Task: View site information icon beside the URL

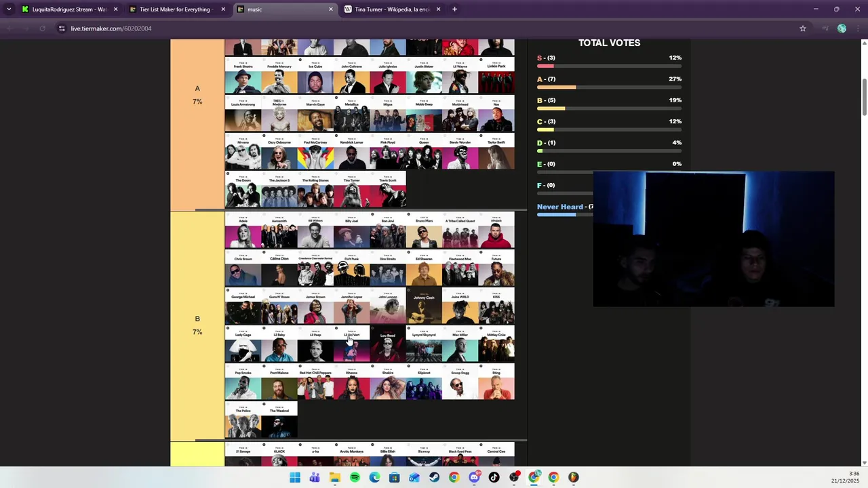Action: pyautogui.click(x=62, y=28)
